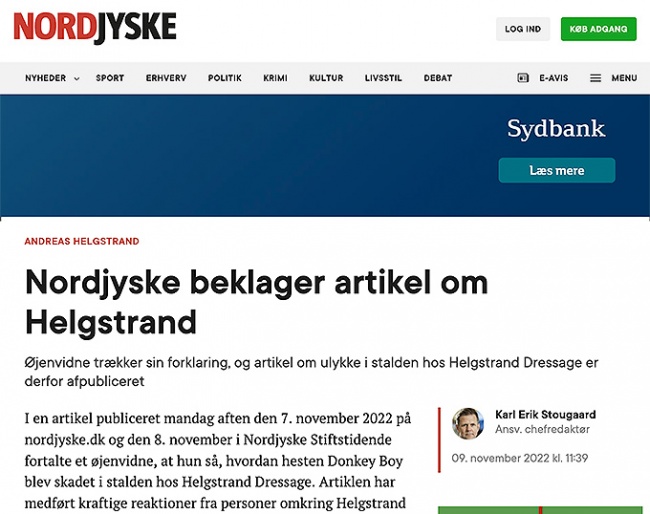Open the Erhverv menu item

163,78
